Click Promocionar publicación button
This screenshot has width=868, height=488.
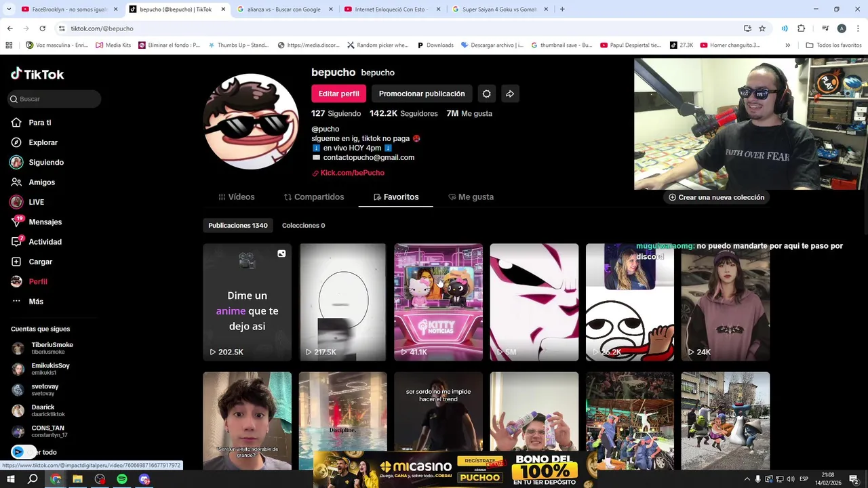pyautogui.click(x=422, y=94)
